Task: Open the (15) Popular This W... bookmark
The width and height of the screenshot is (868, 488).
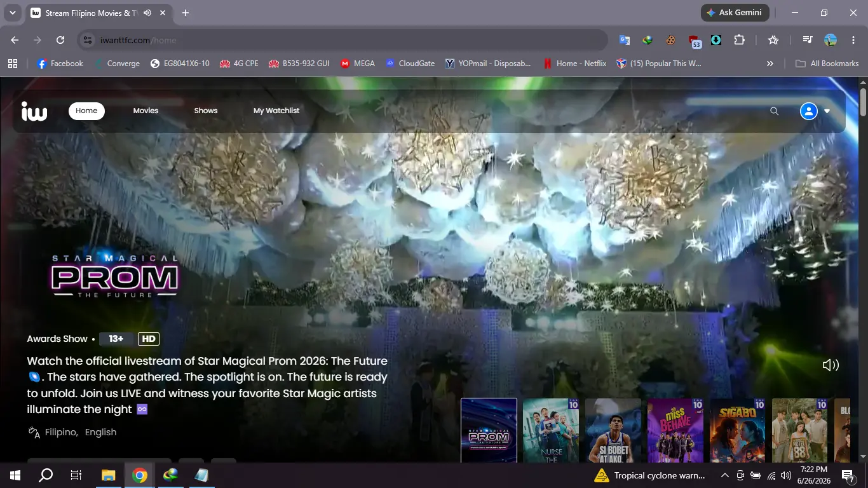Action: coord(659,64)
